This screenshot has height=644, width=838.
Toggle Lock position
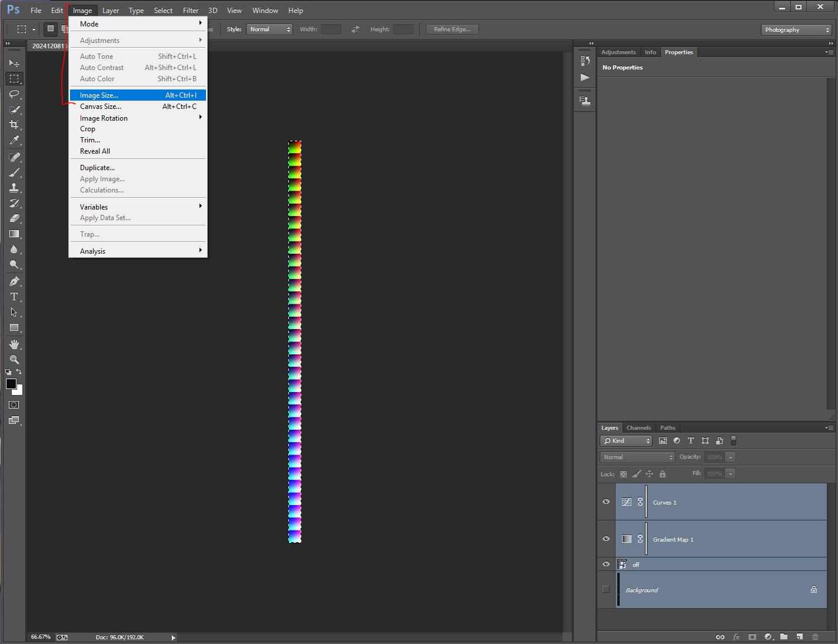point(650,474)
